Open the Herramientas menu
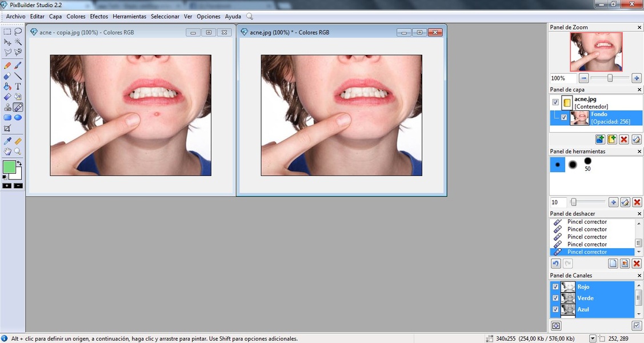This screenshot has width=644, height=343. (x=129, y=17)
